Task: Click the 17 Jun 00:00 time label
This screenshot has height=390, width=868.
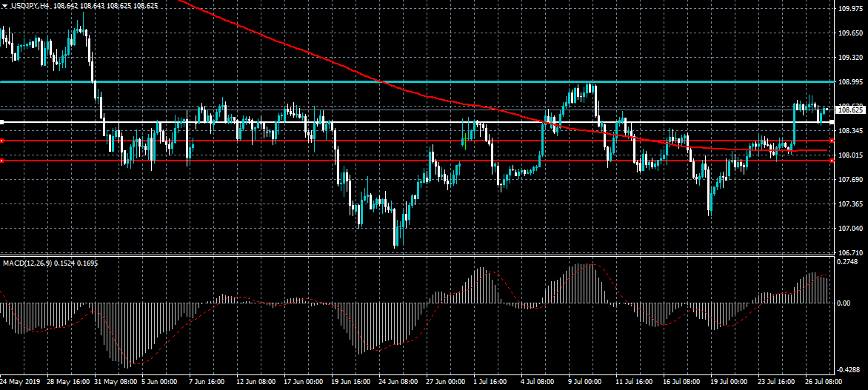Action: 304,383
